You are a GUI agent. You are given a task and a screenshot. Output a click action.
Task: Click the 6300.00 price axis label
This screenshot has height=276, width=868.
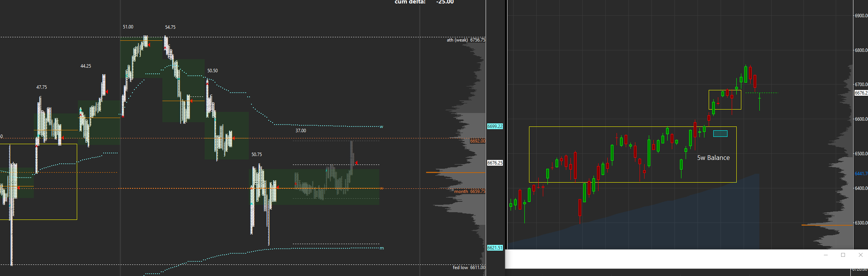click(860, 223)
